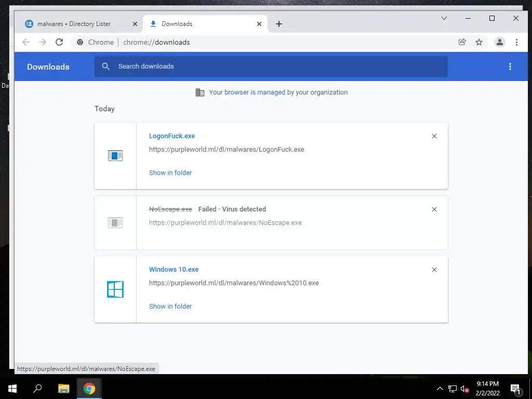Click the greyed NoEscape.exe file icon
The width and height of the screenshot is (532, 399).
pyautogui.click(x=115, y=222)
